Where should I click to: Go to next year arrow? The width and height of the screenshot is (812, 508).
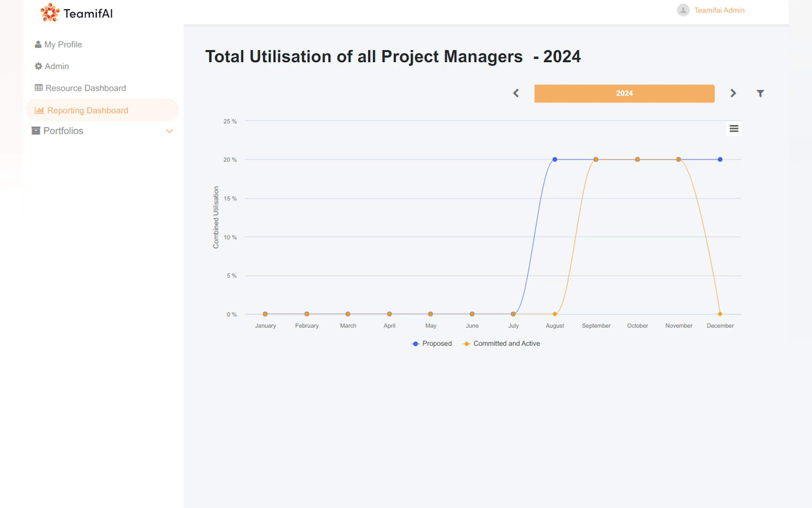click(733, 93)
